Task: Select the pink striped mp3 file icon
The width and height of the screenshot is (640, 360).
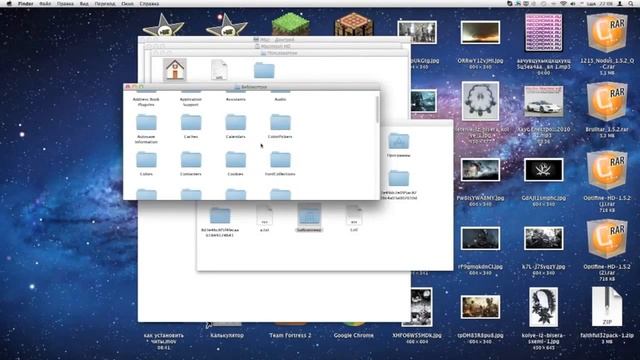Action: [x=543, y=33]
